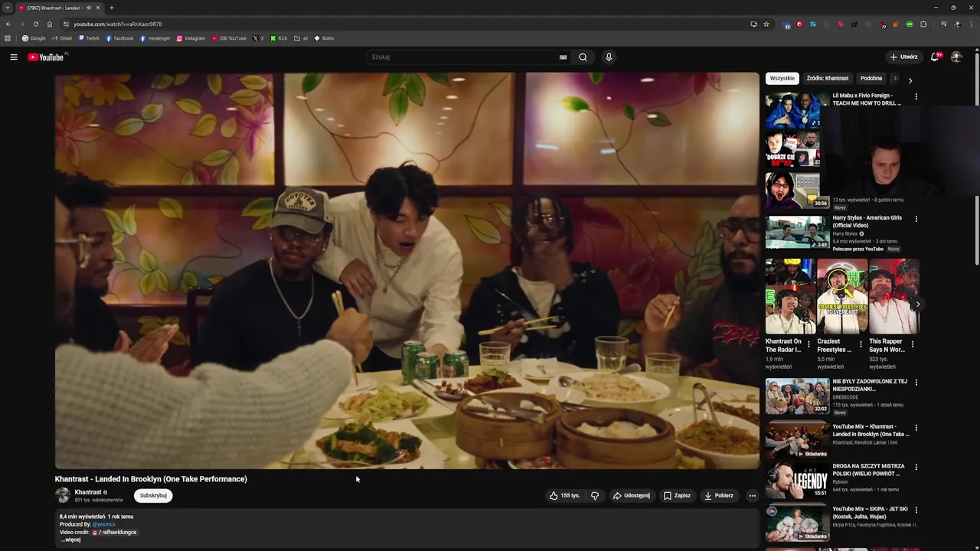Image resolution: width=980 pixels, height=551 pixels.
Task: Open the apps grid icon in bookmarks bar
Action: pyautogui.click(x=8, y=38)
